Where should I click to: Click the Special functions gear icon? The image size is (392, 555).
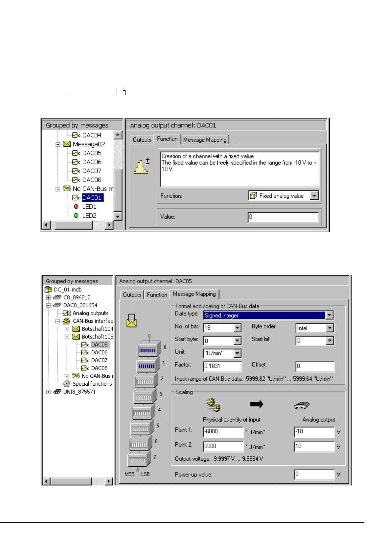(x=67, y=384)
